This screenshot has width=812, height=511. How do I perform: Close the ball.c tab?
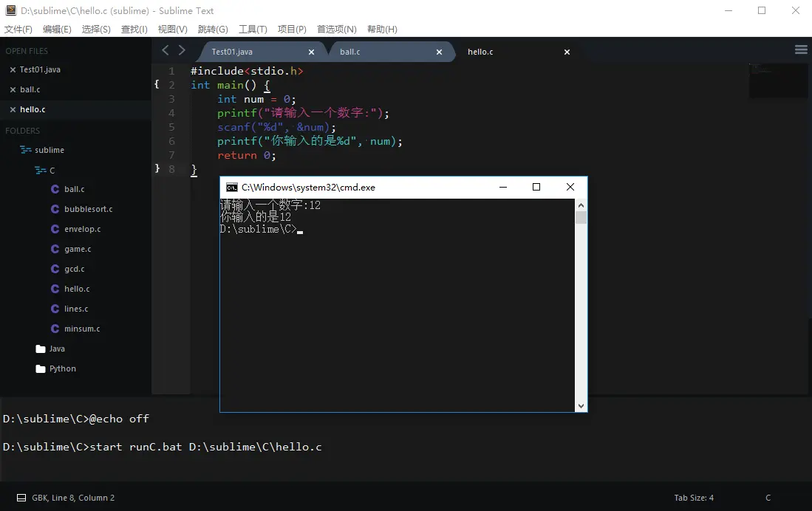pos(439,52)
